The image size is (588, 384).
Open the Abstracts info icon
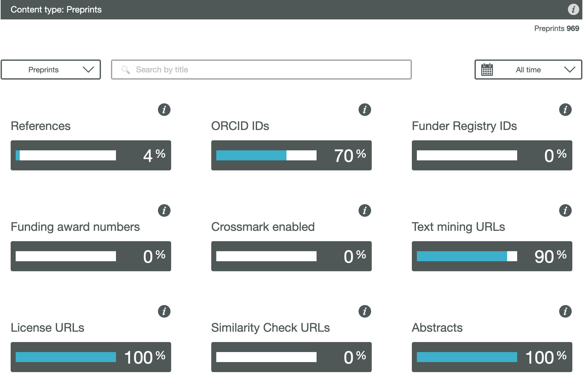(x=565, y=311)
